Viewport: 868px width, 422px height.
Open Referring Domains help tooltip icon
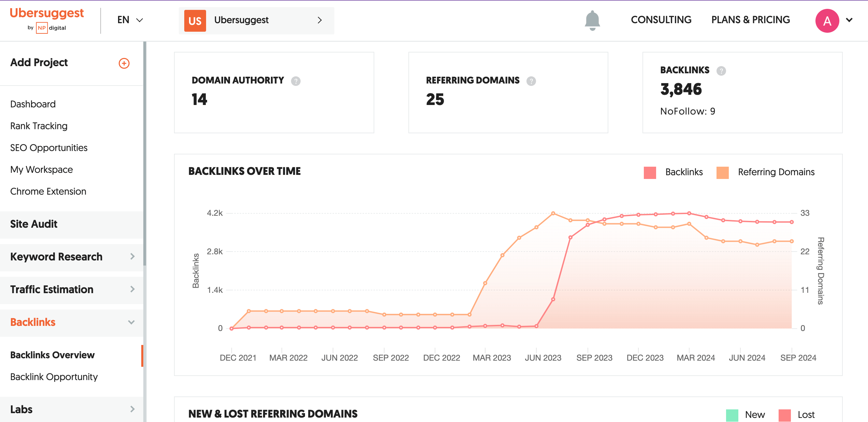pyautogui.click(x=531, y=81)
